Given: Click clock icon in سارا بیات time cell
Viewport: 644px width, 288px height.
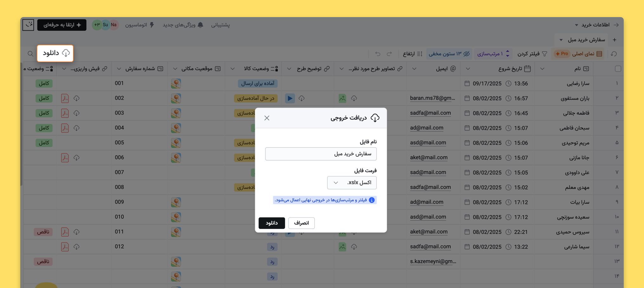Looking at the screenshot, I should (x=508, y=202).
